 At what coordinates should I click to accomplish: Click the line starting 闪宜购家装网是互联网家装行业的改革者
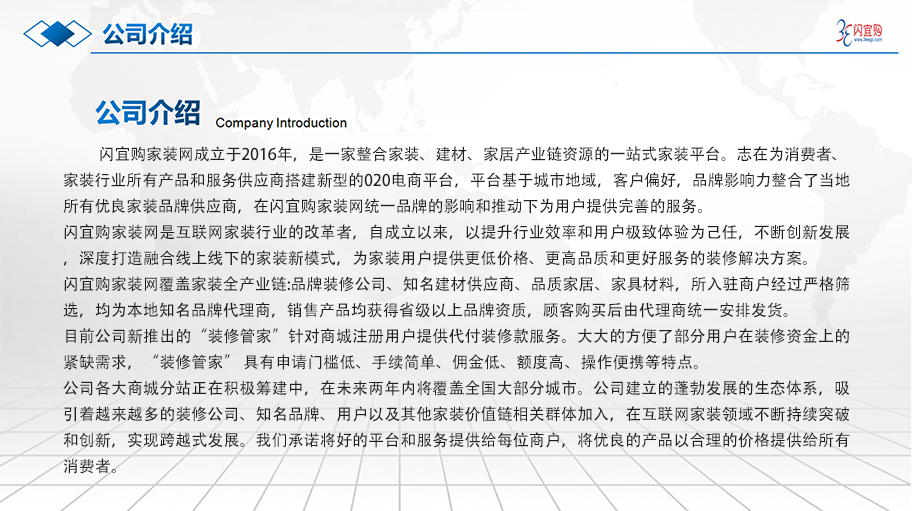[x=457, y=233]
